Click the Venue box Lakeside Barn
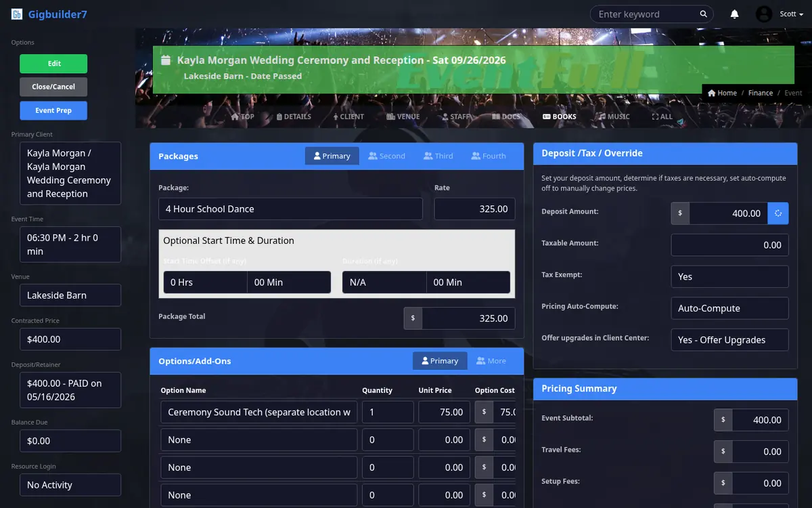The image size is (812, 508). (70, 295)
